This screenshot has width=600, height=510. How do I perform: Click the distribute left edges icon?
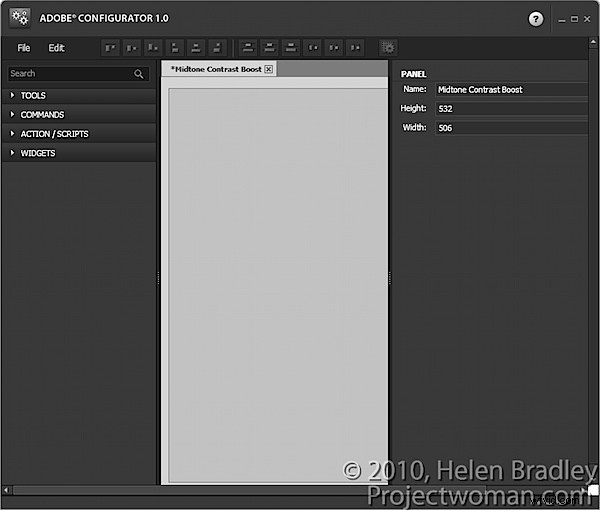coord(313,48)
